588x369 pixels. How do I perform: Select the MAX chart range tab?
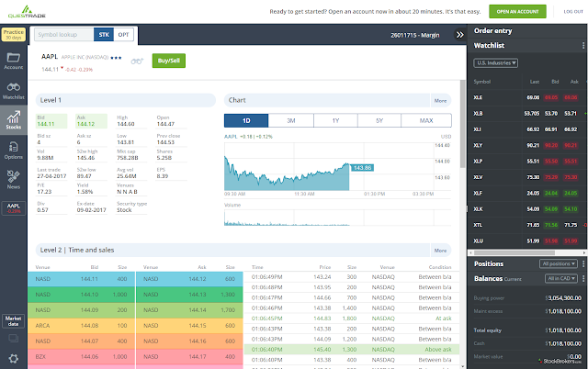[426, 120]
